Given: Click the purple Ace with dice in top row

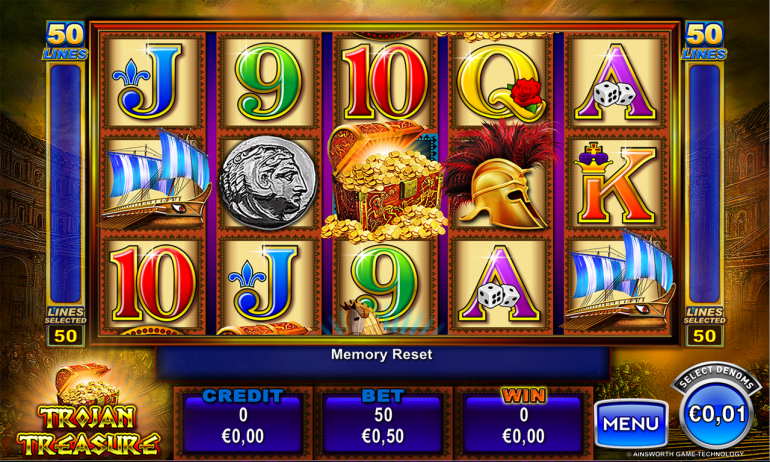Looking at the screenshot, I should pyautogui.click(x=615, y=82).
